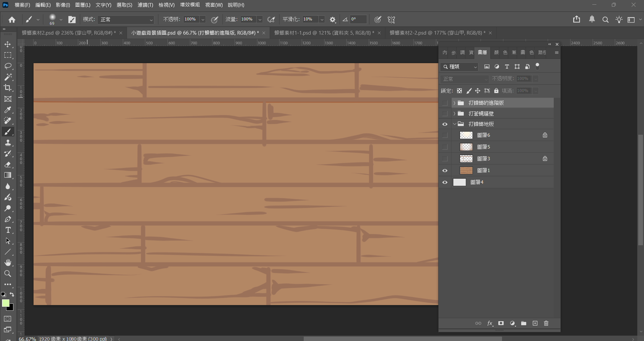Hide the 圖層4 layer
The height and width of the screenshot is (341, 644).
(x=445, y=182)
